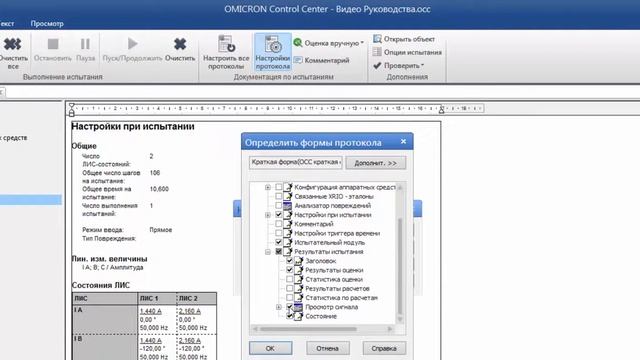This screenshot has width=640, height=360.
Task: Click icon beside Просмотр сигнала
Action: click(x=299, y=307)
